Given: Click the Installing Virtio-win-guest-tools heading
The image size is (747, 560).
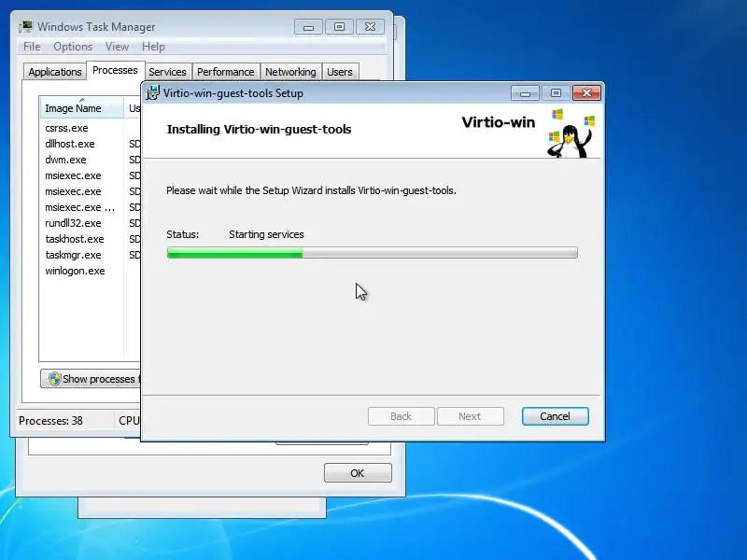Looking at the screenshot, I should click(x=259, y=129).
